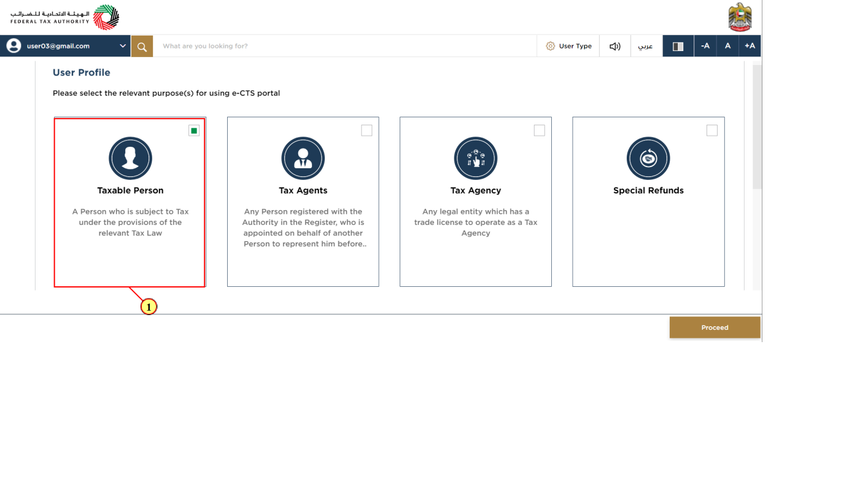
Task: Check the Special Refunds checkbox
Action: click(711, 130)
